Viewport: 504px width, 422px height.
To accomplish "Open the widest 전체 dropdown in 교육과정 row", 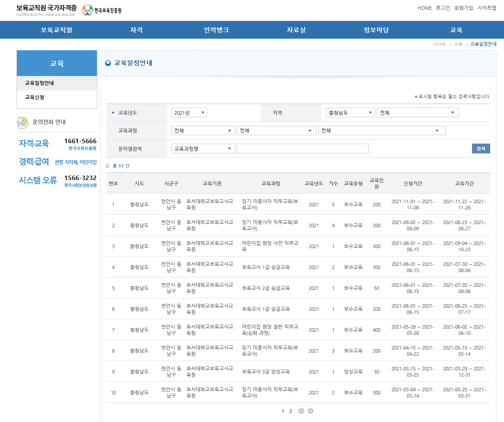I will (x=382, y=131).
